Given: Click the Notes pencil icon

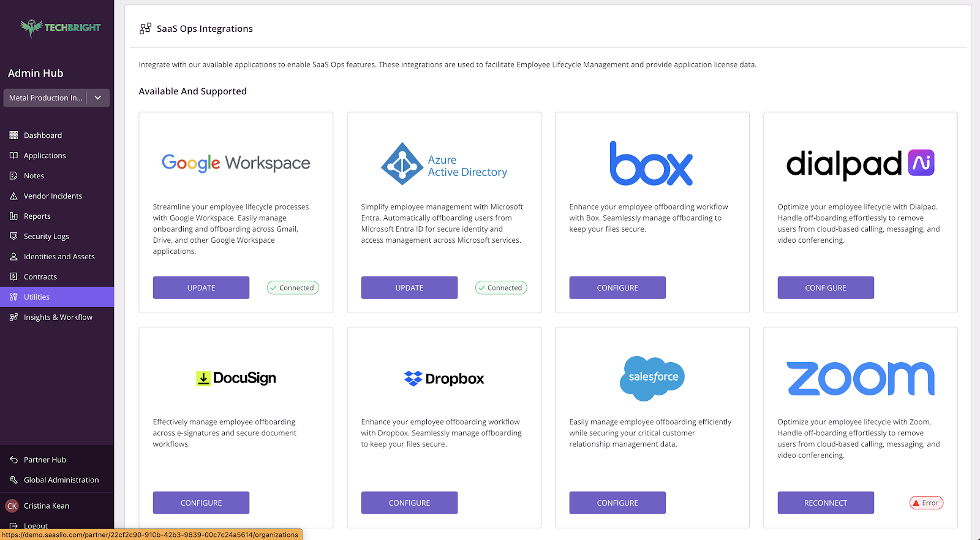Looking at the screenshot, I should click(13, 176).
